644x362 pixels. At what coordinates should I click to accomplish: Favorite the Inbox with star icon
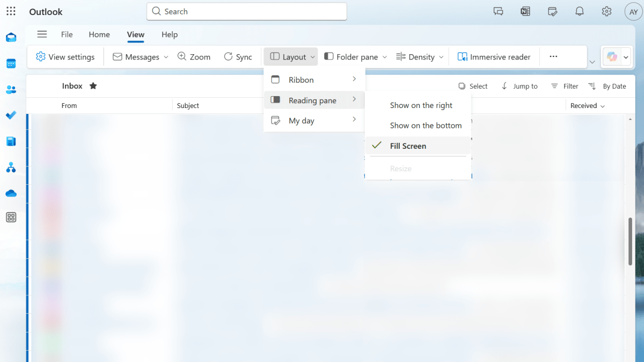pos(93,86)
